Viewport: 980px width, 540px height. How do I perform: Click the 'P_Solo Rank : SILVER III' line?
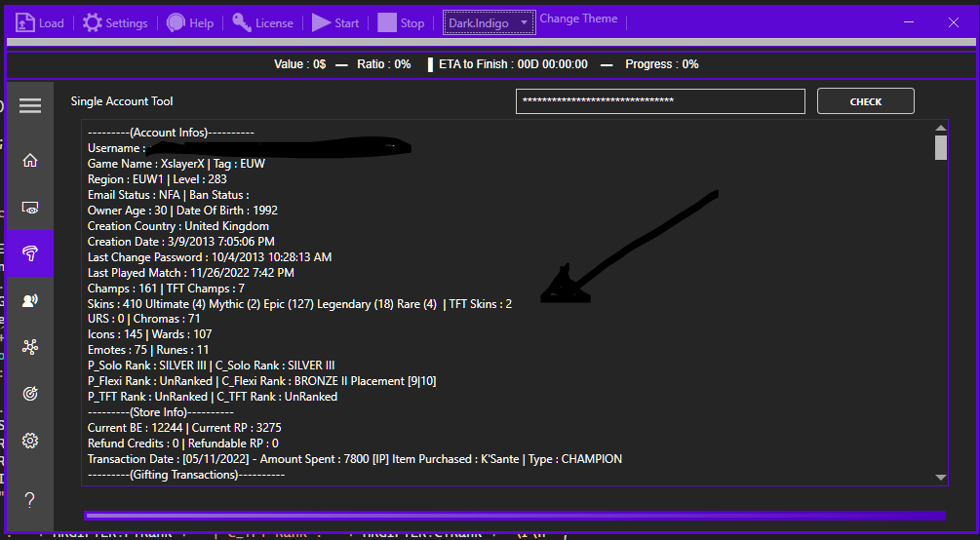click(212, 366)
